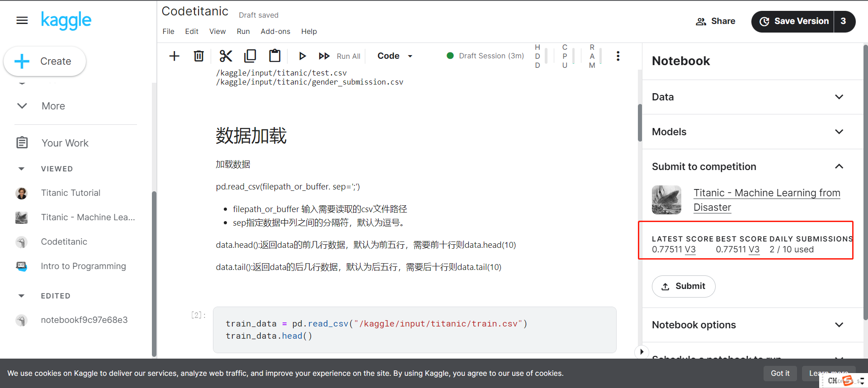Click the Kaggle logo
Viewport: 868px width, 388px height.
click(x=66, y=20)
